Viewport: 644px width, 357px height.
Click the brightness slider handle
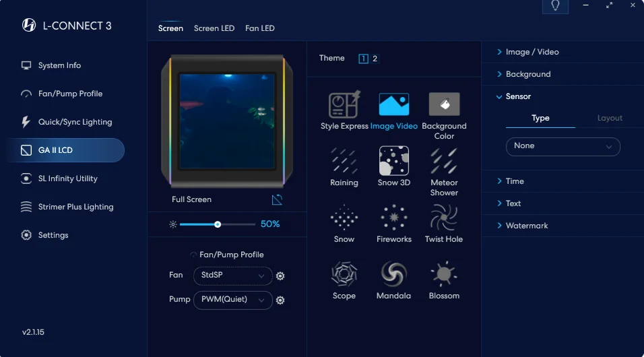pyautogui.click(x=218, y=224)
